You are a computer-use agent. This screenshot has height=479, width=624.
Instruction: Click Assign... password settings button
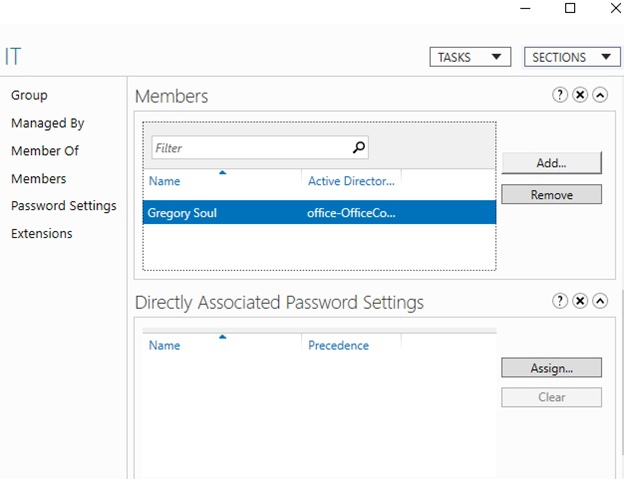click(551, 367)
